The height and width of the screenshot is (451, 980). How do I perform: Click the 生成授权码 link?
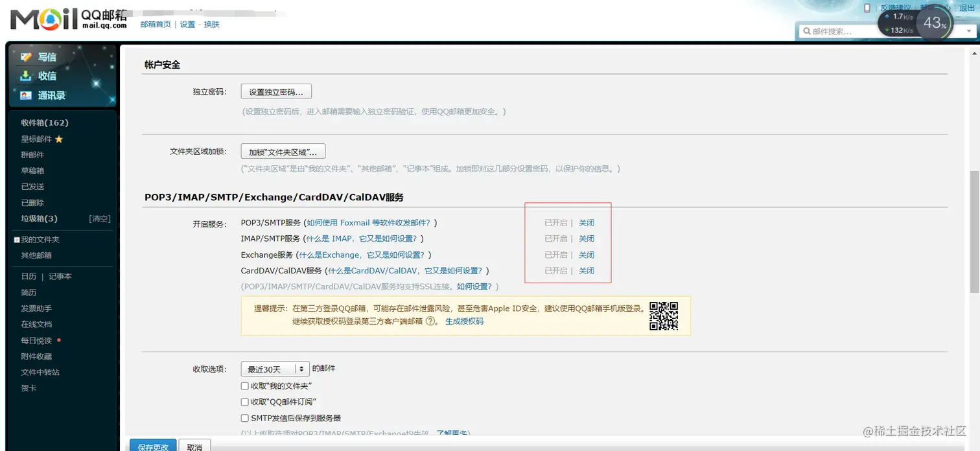coord(463,321)
